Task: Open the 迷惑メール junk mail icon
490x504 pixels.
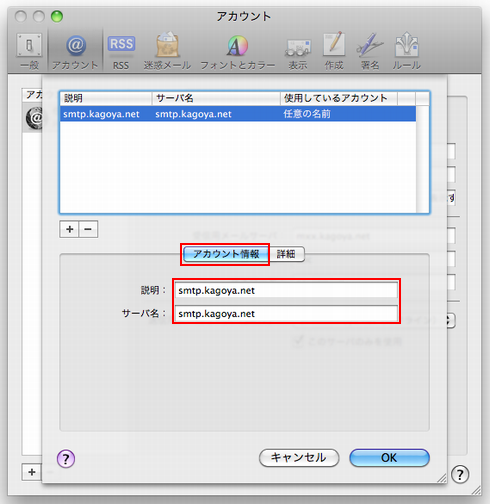Action: [167, 51]
